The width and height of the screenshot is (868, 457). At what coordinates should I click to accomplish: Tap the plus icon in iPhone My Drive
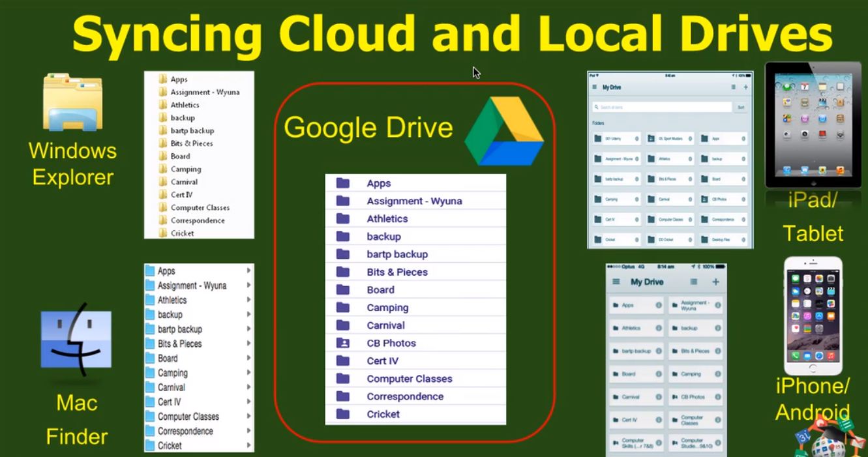coord(715,282)
